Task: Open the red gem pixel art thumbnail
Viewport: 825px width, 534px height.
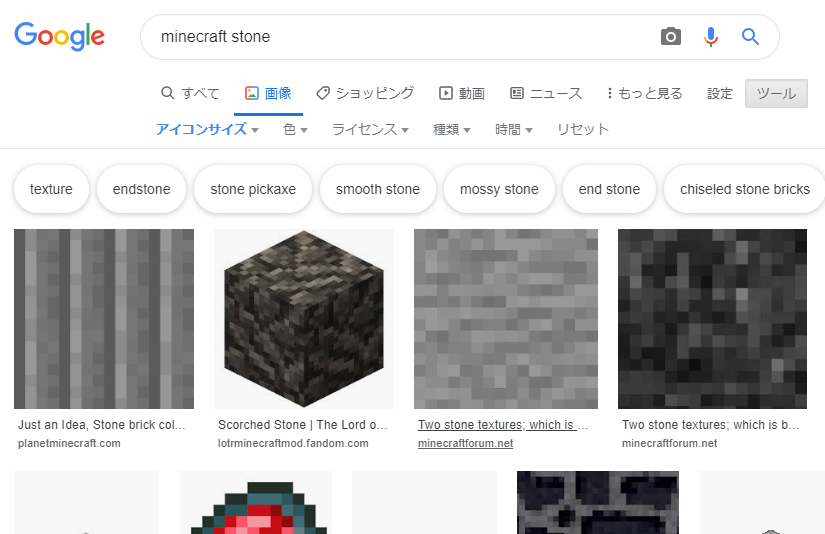Action: click(255, 503)
